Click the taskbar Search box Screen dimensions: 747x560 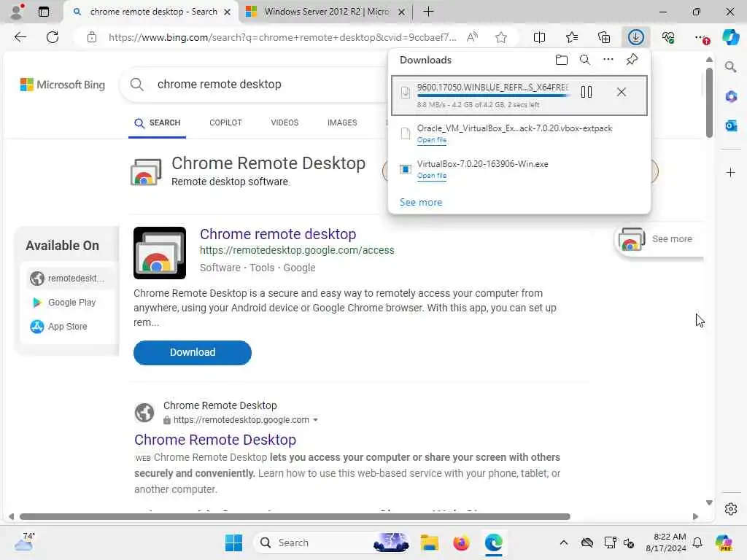click(x=333, y=542)
